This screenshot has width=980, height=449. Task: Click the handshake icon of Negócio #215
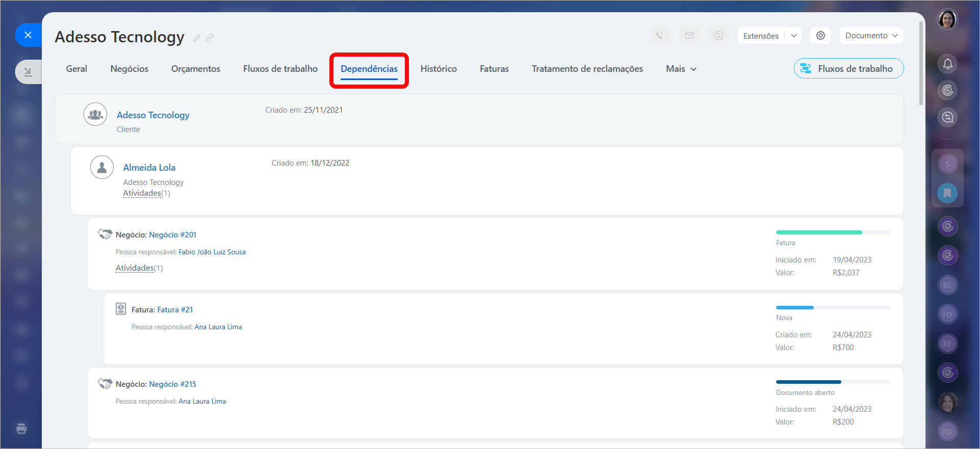(x=105, y=383)
